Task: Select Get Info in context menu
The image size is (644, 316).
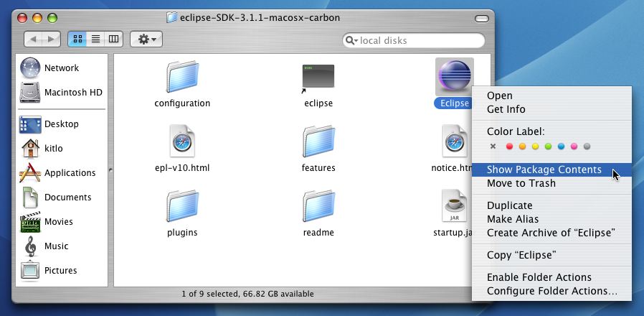Action: tap(506, 109)
